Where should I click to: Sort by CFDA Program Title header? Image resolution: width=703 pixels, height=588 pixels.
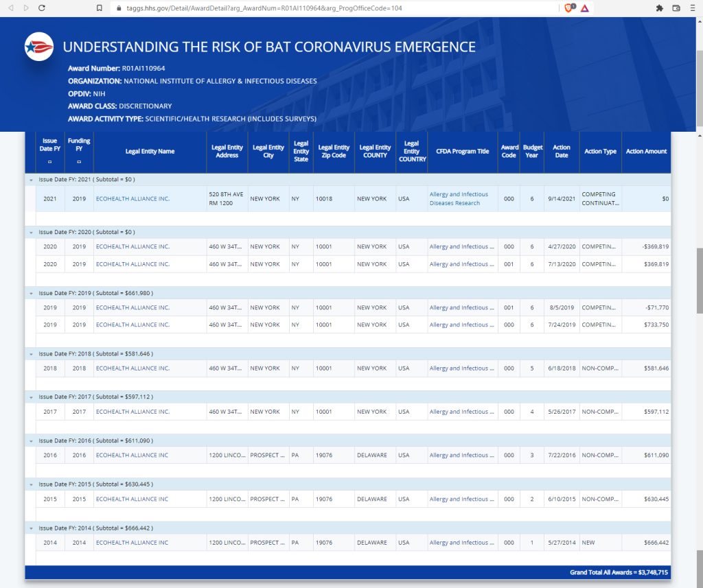pos(462,152)
